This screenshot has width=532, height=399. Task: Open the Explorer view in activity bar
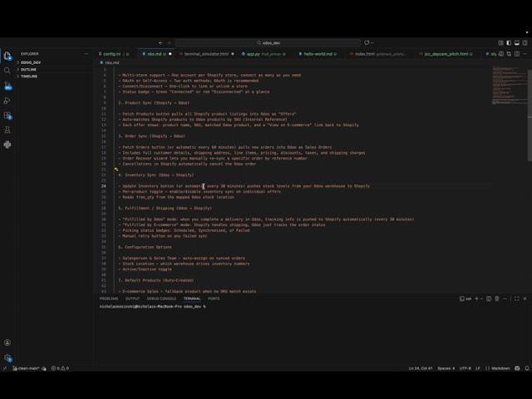coord(7,56)
